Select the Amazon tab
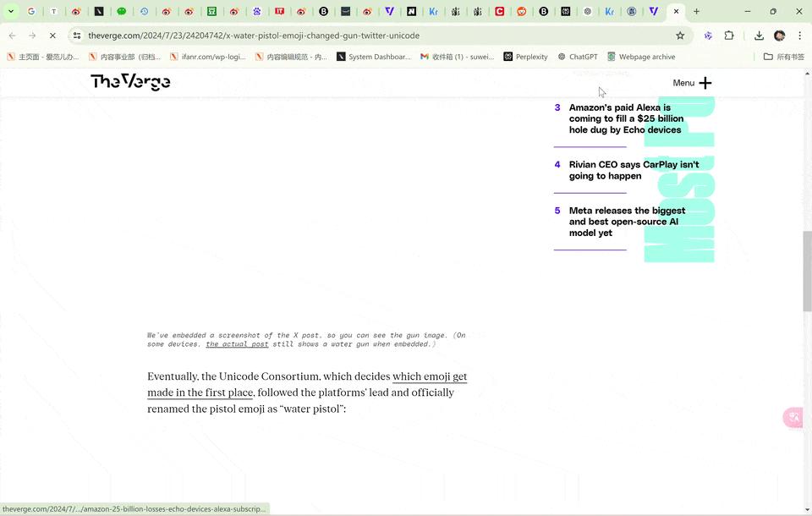 345,11
